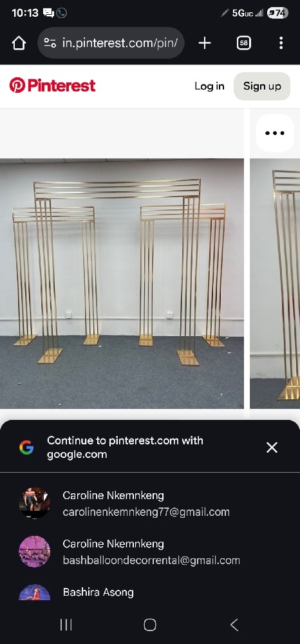Screen dimensions: 300x644
Task: Tap Android back navigation button
Action: pyautogui.click(x=234, y=625)
